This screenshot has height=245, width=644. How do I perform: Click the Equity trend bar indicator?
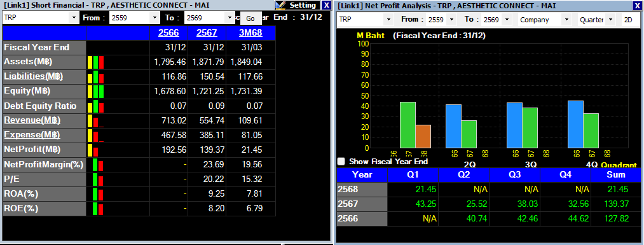point(96,91)
